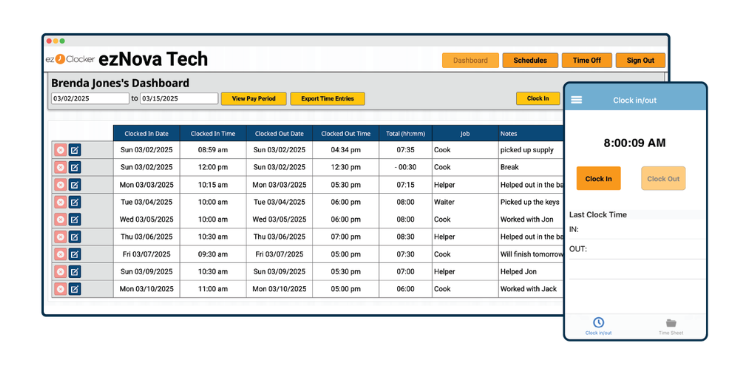Open the Schedules page

[x=530, y=60]
